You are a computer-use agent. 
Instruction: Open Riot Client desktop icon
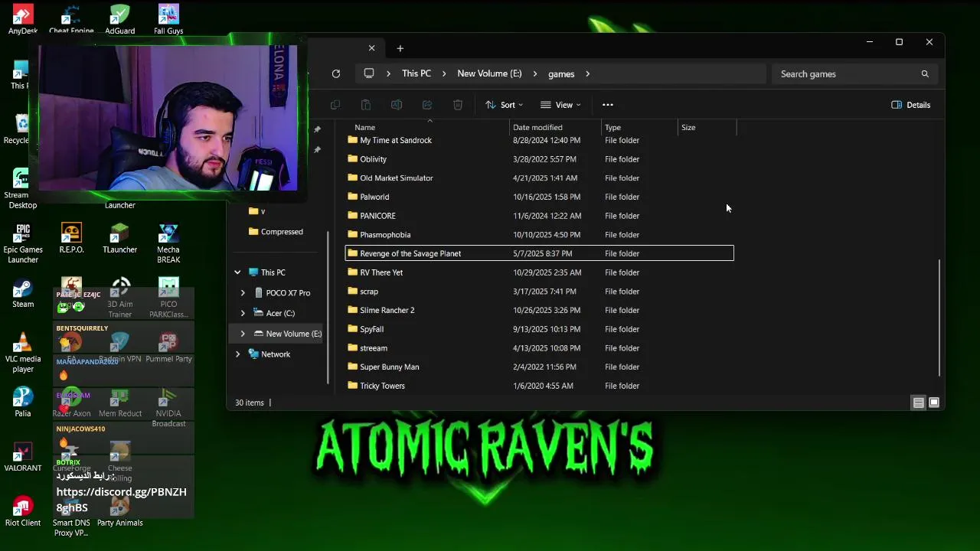(x=23, y=511)
